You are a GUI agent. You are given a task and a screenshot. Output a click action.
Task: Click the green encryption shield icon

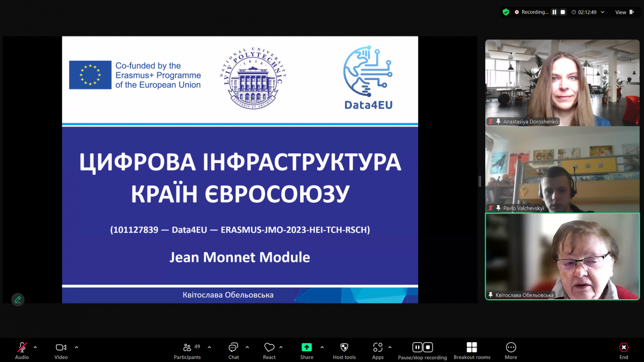click(506, 12)
